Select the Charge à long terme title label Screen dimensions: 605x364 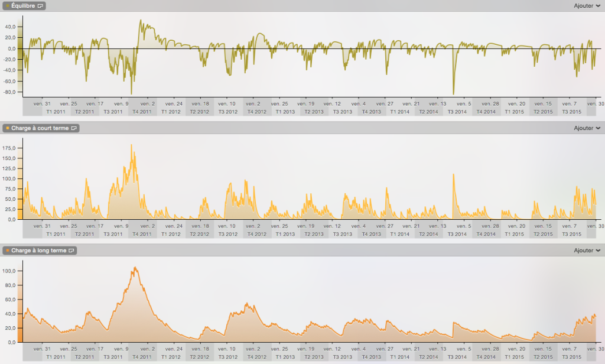39,251
